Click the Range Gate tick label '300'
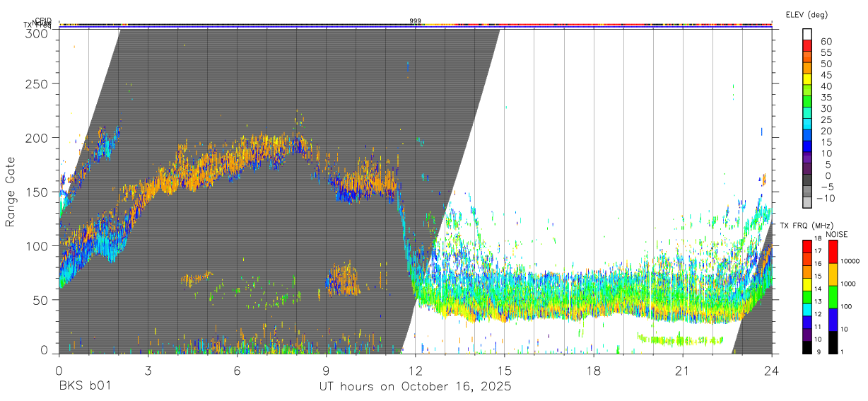Viewport: 868px width, 401px height. click(x=37, y=33)
